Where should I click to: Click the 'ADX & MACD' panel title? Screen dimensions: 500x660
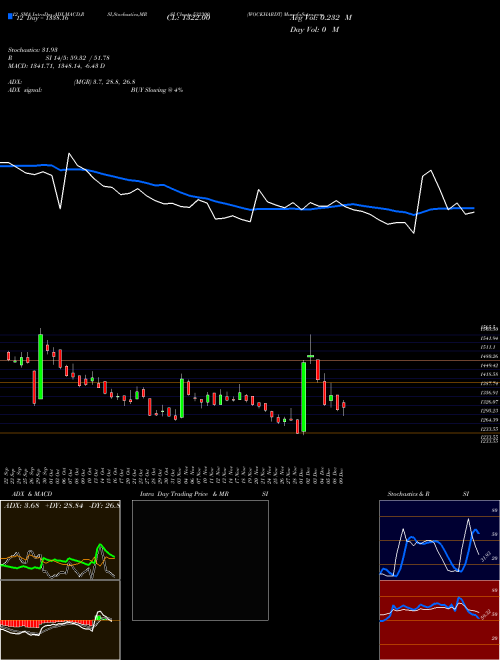click(x=32, y=494)
